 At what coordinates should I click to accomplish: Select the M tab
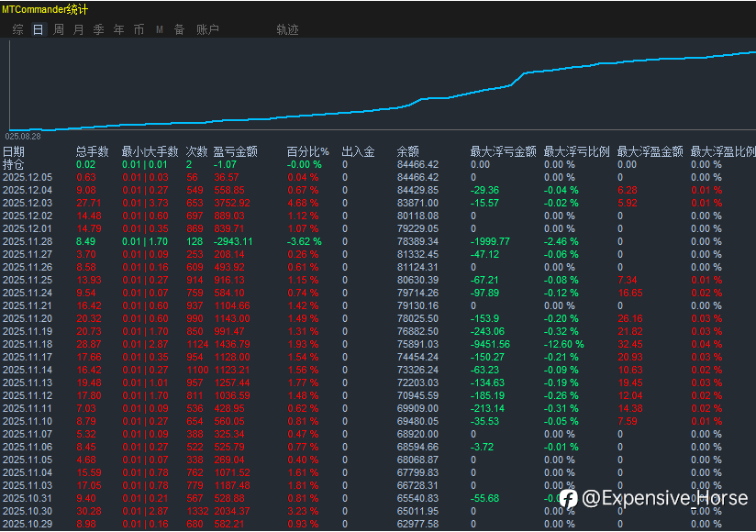(x=159, y=30)
